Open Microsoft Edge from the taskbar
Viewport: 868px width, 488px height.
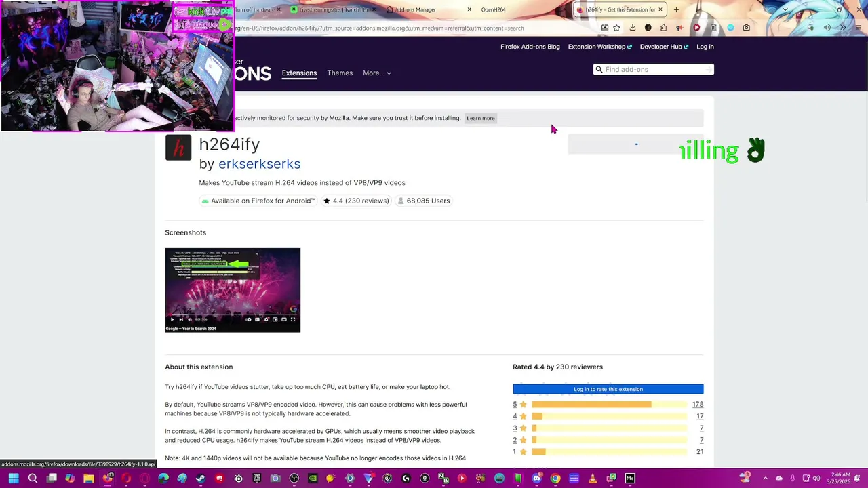[x=163, y=479]
